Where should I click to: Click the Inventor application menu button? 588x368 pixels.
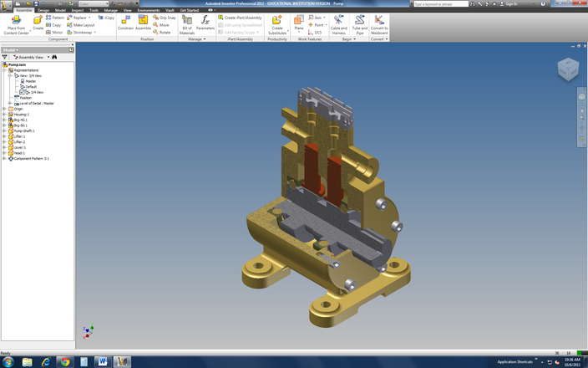click(6, 7)
